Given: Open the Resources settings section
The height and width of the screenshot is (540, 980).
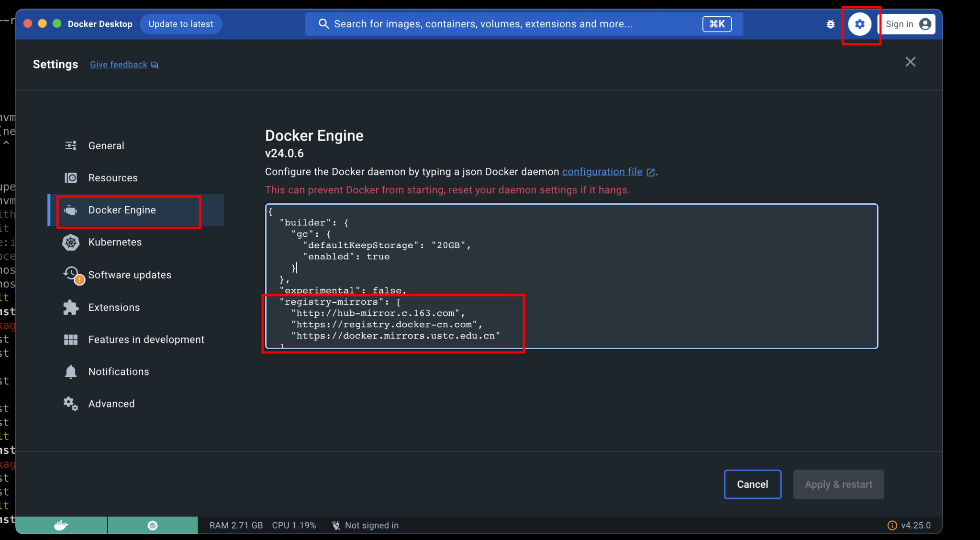Looking at the screenshot, I should tap(113, 177).
